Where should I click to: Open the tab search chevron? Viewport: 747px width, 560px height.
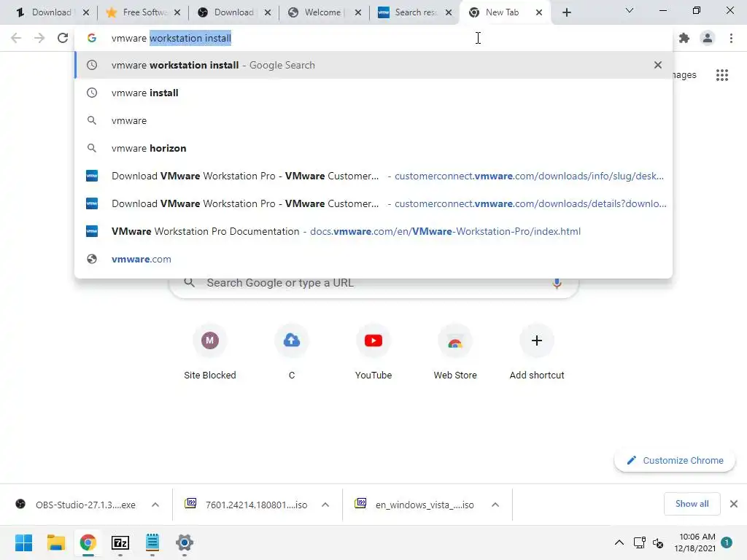[630, 10]
